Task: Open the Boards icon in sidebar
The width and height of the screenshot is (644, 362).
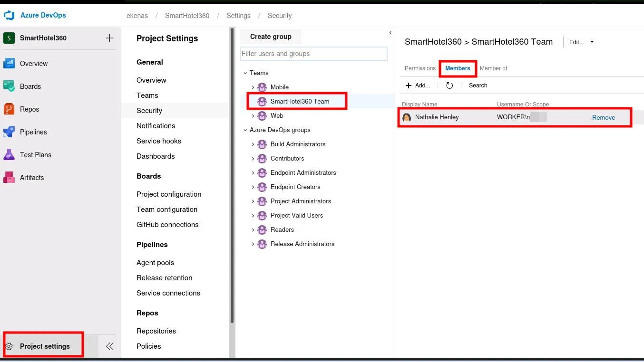Action: 9,86
